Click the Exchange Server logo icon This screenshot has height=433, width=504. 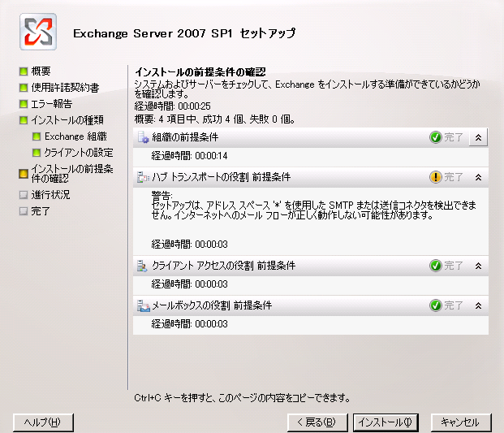tap(38, 32)
